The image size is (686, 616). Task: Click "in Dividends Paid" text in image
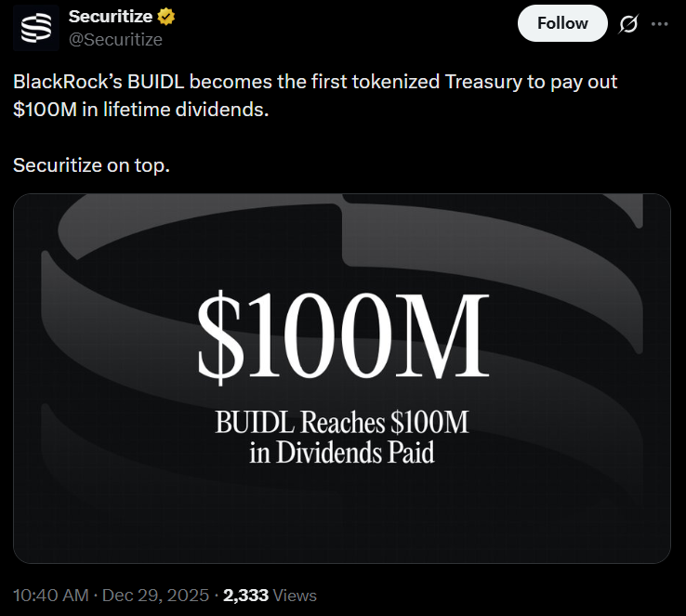point(342,453)
